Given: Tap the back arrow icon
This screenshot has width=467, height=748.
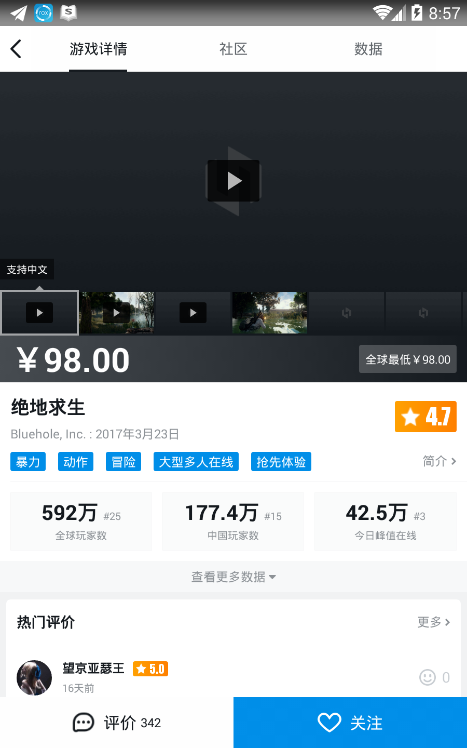Looking at the screenshot, I should [x=16, y=49].
